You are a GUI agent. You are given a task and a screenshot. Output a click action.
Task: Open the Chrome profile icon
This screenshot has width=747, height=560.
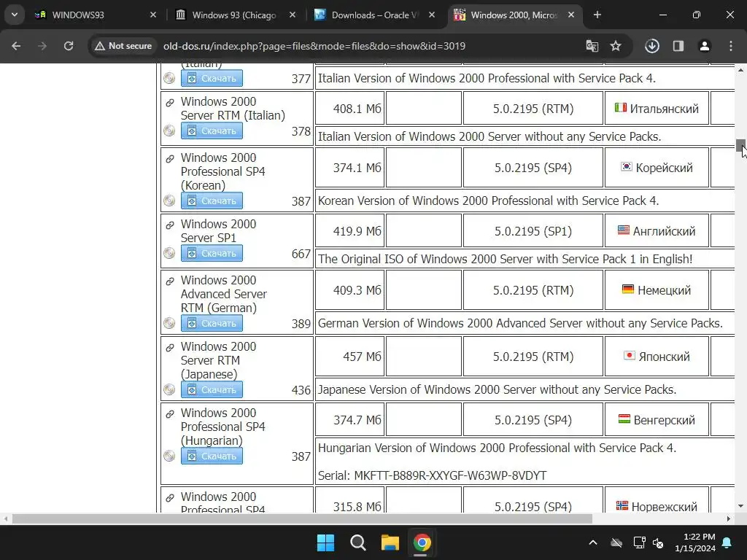point(705,46)
